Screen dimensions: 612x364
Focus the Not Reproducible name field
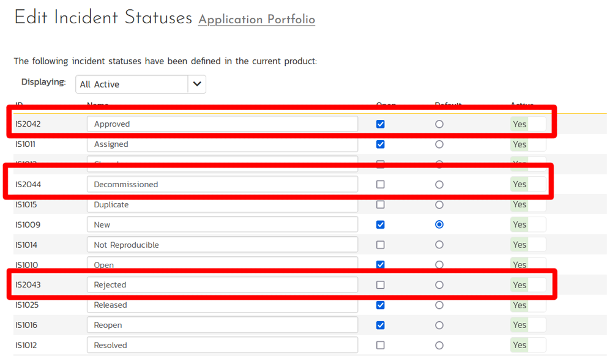point(222,245)
